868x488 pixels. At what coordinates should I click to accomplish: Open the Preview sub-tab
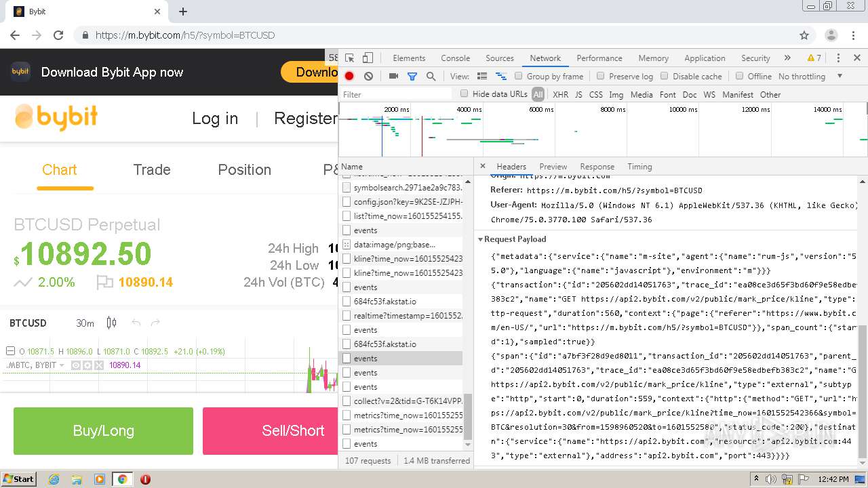[x=553, y=167]
